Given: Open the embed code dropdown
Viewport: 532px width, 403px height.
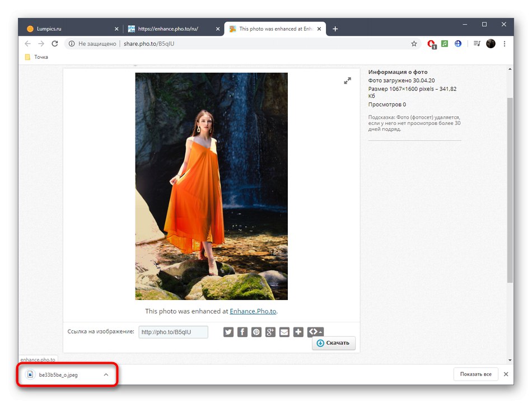Looking at the screenshot, I should [315, 332].
